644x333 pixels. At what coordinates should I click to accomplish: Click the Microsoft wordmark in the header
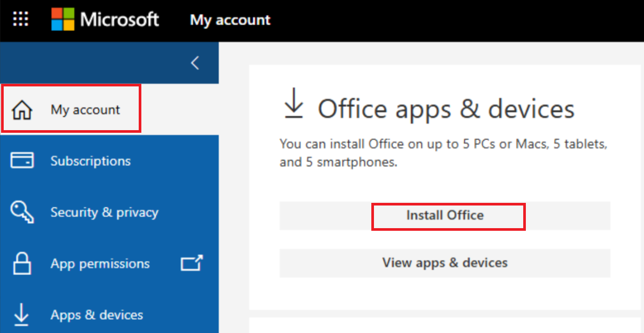[120, 19]
